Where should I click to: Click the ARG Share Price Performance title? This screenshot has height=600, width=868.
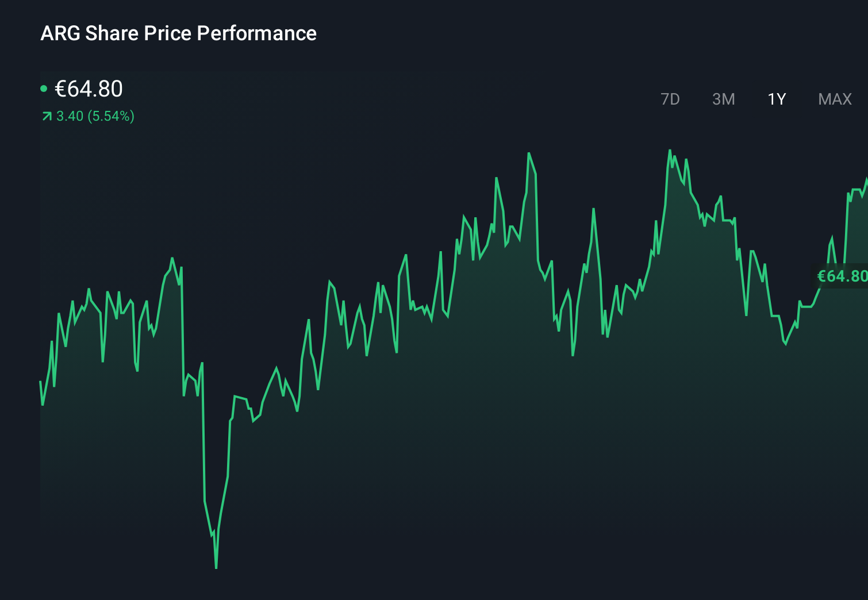[x=178, y=33]
